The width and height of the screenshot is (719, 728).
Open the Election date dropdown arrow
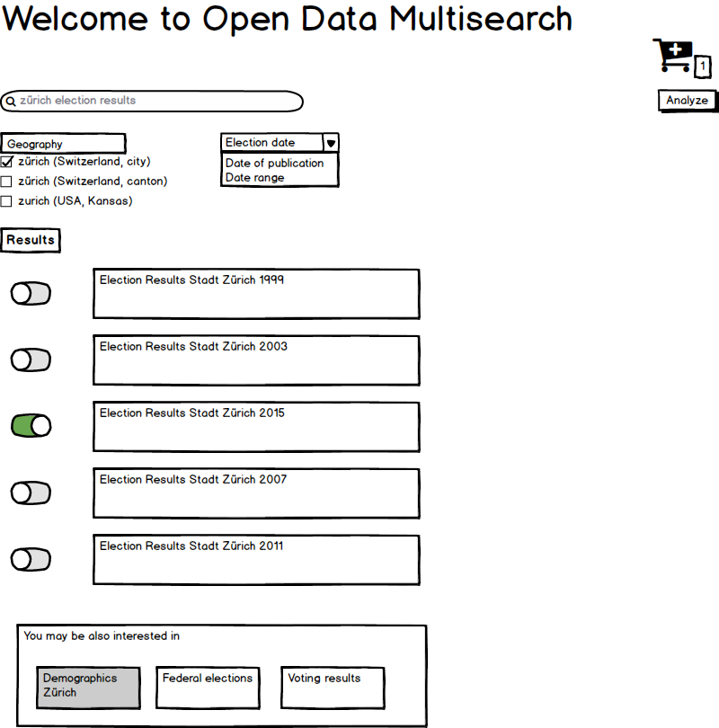[331, 143]
